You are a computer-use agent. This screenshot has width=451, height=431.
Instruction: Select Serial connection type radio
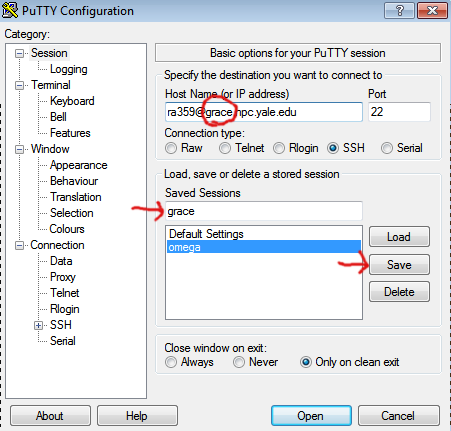point(387,148)
